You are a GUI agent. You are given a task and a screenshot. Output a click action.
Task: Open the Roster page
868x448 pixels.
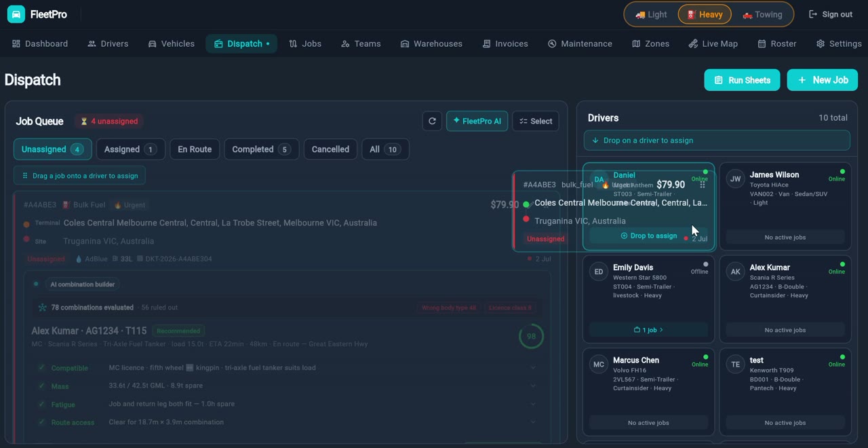(777, 43)
